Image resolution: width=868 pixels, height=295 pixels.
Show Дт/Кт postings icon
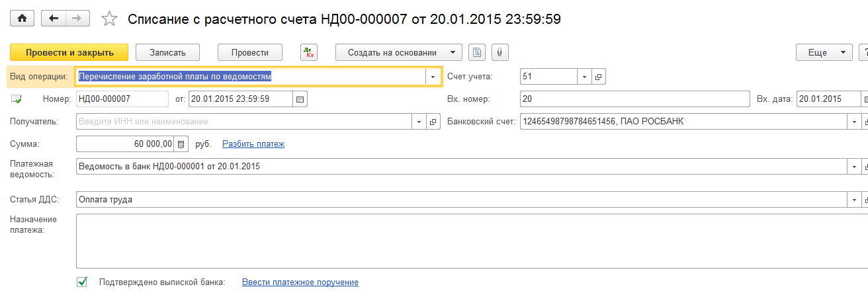coord(309,52)
